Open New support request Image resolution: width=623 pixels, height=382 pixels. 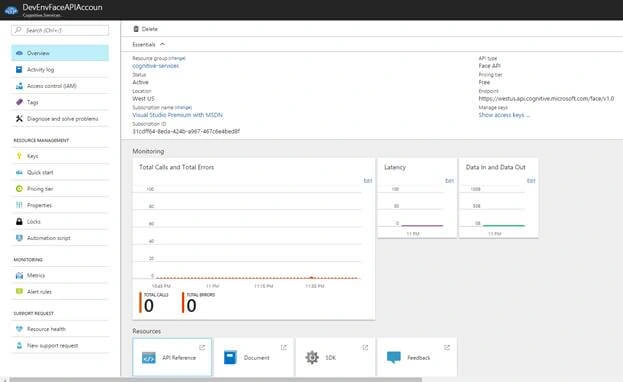point(60,345)
